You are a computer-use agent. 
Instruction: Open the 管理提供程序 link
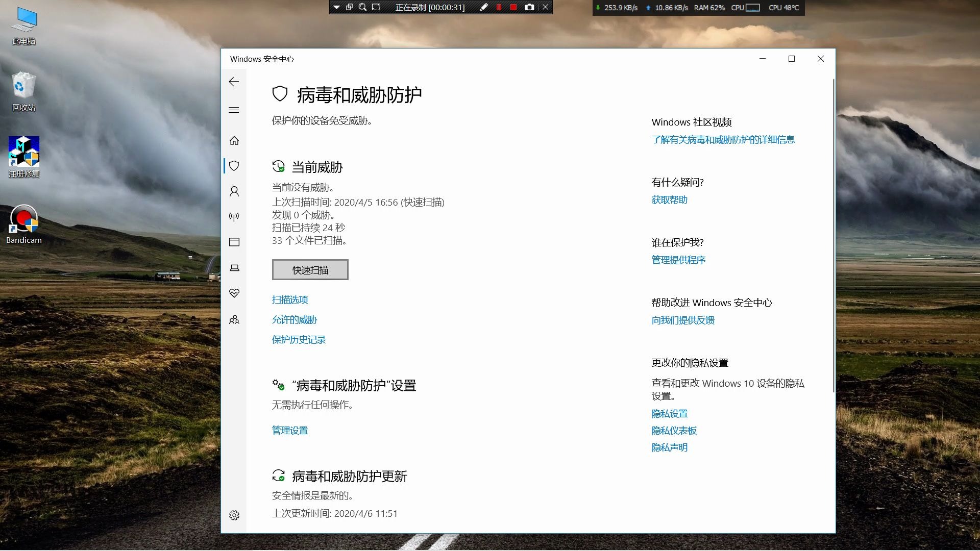678,260
